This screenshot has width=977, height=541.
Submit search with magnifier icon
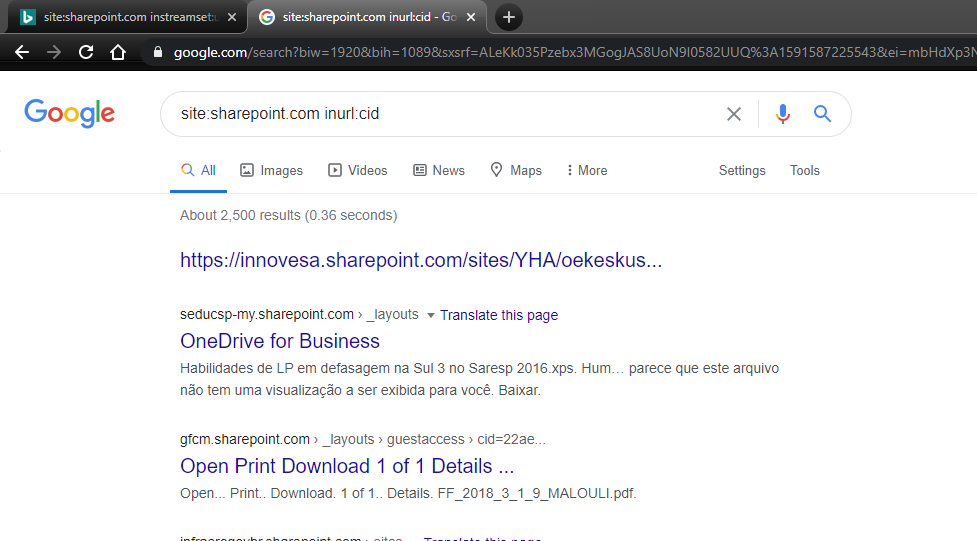(822, 113)
